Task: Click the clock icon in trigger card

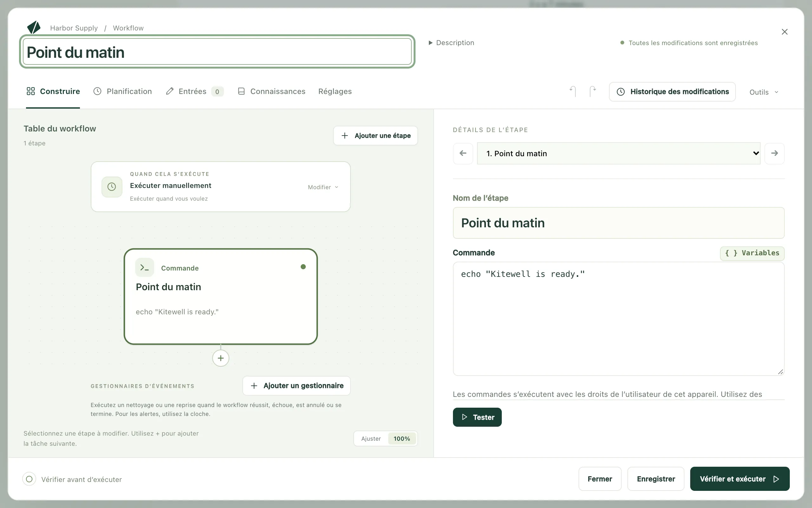Action: tap(112, 187)
